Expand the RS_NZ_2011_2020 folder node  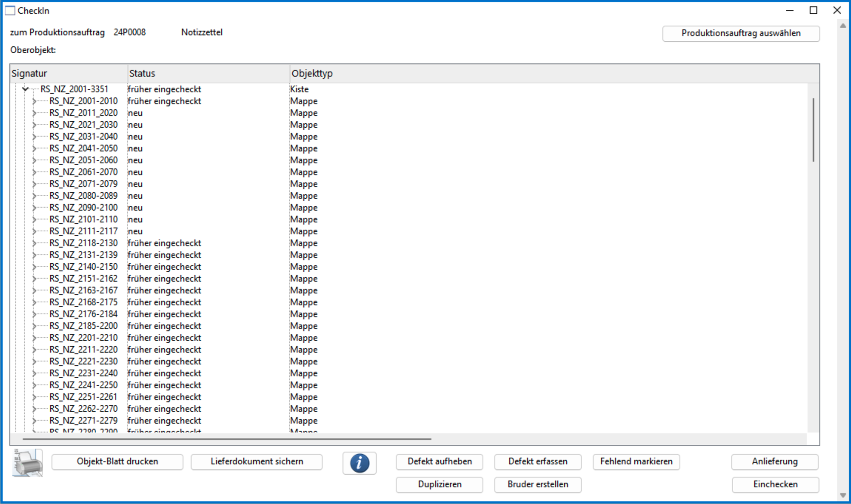tap(34, 113)
